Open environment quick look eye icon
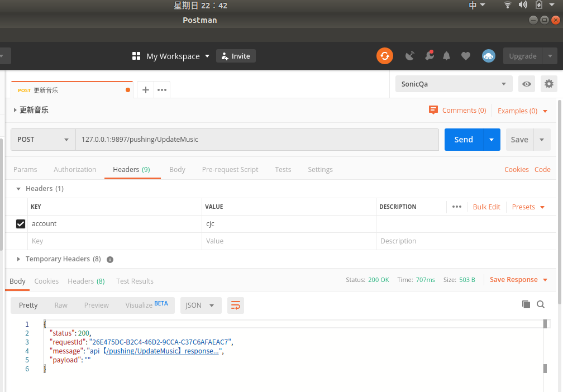This screenshot has height=392, width=563. 526,84
